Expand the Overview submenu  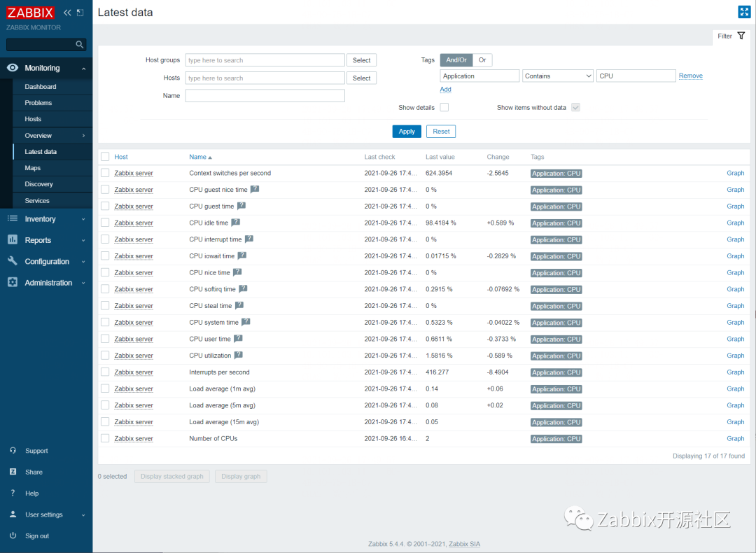coord(83,136)
